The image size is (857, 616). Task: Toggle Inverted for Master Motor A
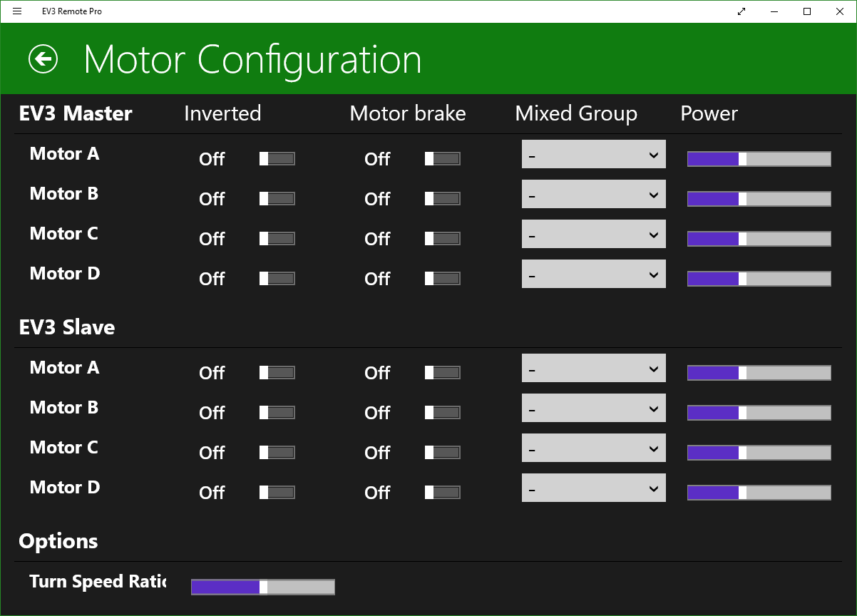[277, 159]
